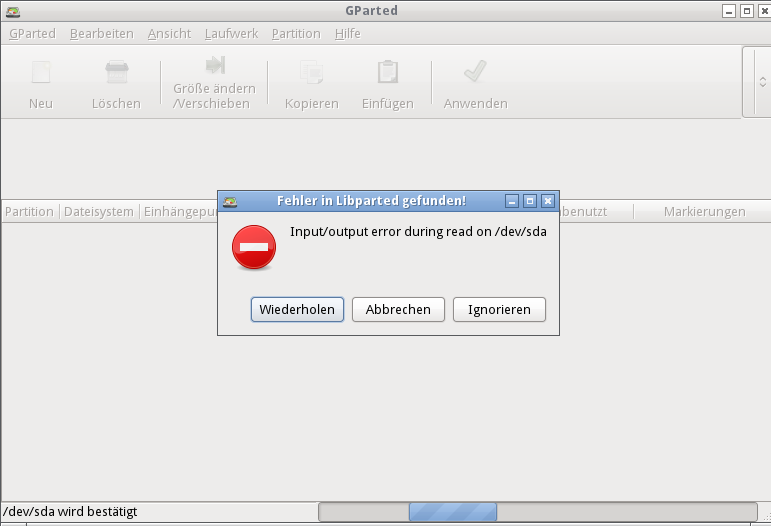The image size is (771, 526).
Task: Click the Kopieren copy icon
Action: click(x=312, y=72)
